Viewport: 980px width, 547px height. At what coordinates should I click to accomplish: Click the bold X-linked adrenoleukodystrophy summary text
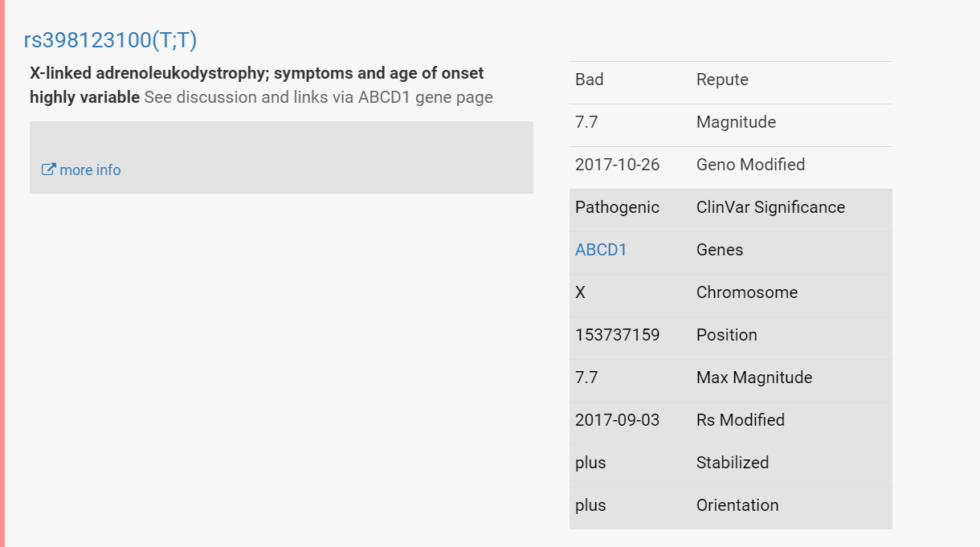[x=257, y=85]
